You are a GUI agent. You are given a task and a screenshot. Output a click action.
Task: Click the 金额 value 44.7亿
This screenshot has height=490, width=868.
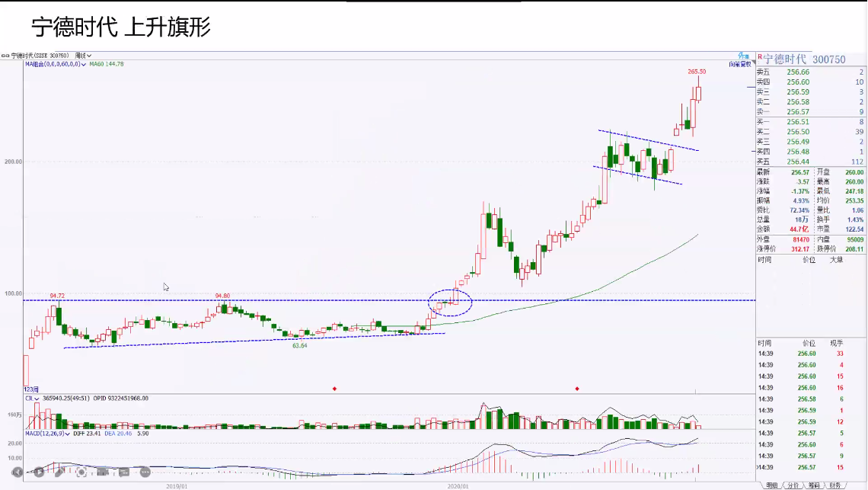click(x=799, y=229)
